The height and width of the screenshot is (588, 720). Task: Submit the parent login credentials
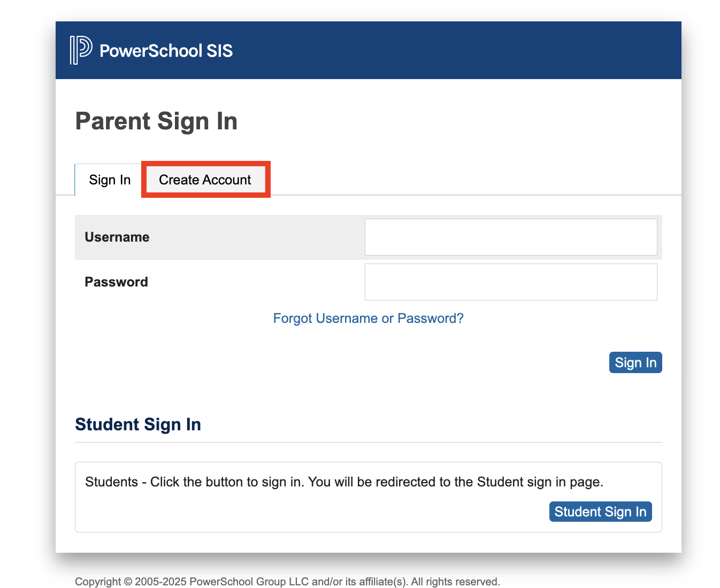(635, 362)
